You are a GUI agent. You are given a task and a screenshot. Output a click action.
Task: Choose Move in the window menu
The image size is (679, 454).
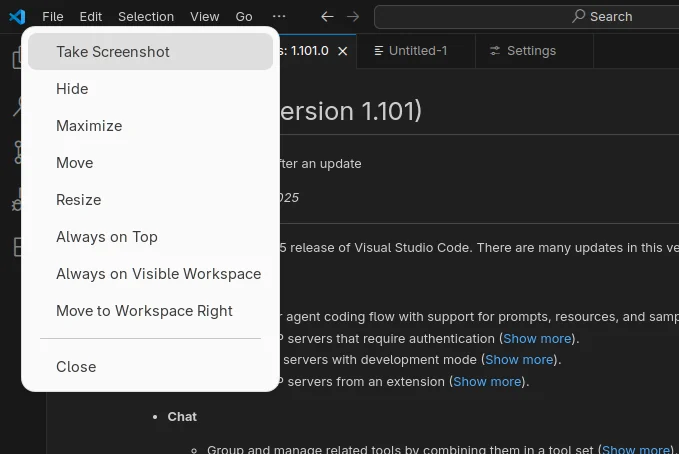(x=150, y=163)
